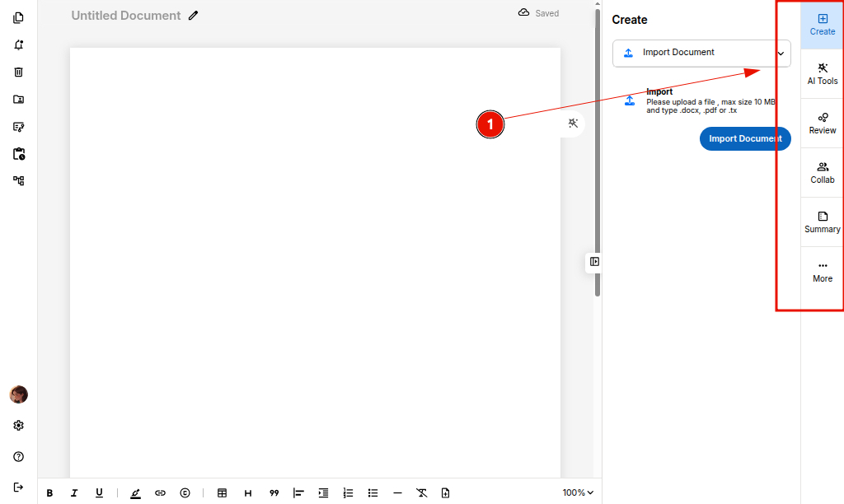Insert a block quote from the toolbar
Screen dimensions: 844x504
pyautogui.click(x=274, y=492)
